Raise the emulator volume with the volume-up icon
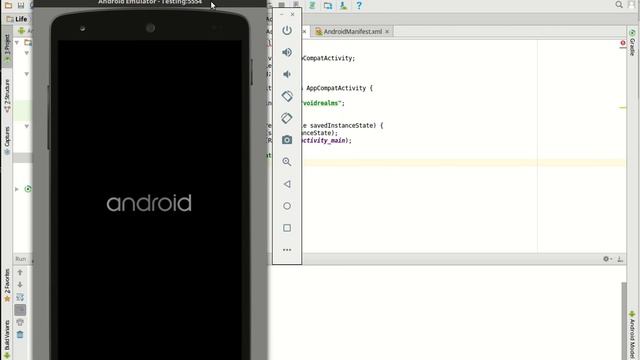This screenshot has width=640, height=360. coord(287,52)
